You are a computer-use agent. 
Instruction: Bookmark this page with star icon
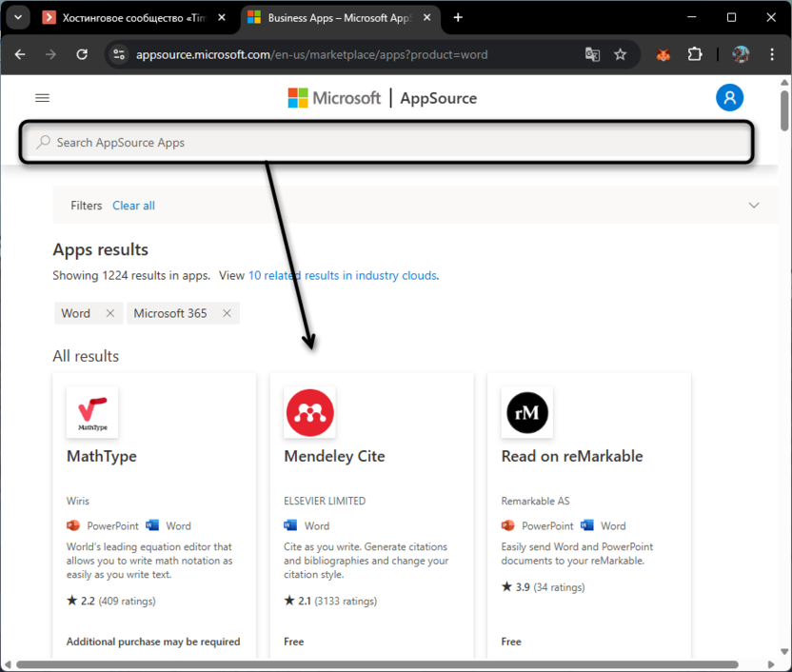click(x=621, y=54)
